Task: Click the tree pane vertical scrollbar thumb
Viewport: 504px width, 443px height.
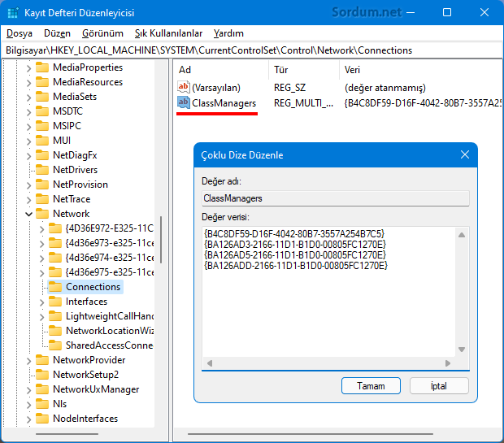Action: tap(161, 240)
